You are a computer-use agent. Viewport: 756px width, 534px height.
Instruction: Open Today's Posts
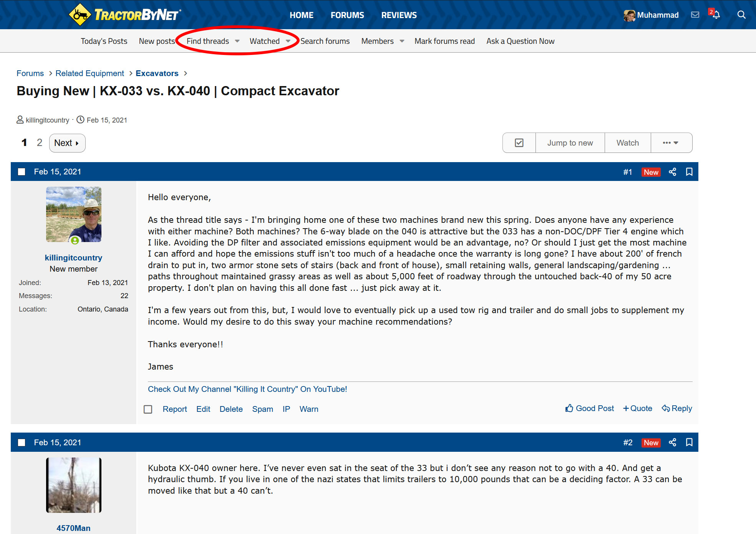(104, 41)
